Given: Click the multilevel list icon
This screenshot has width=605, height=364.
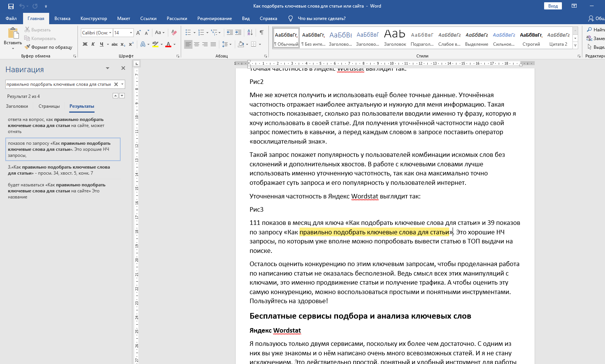Looking at the screenshot, I should click(214, 33).
